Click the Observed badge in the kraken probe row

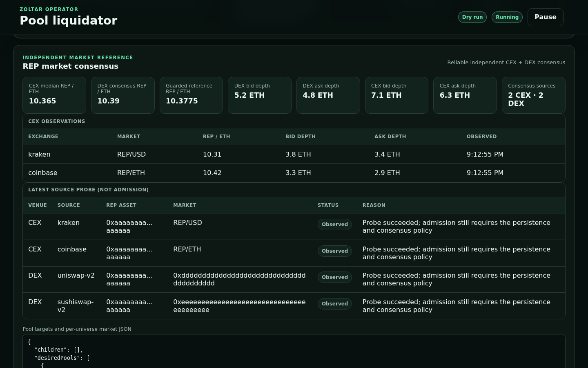click(x=335, y=224)
